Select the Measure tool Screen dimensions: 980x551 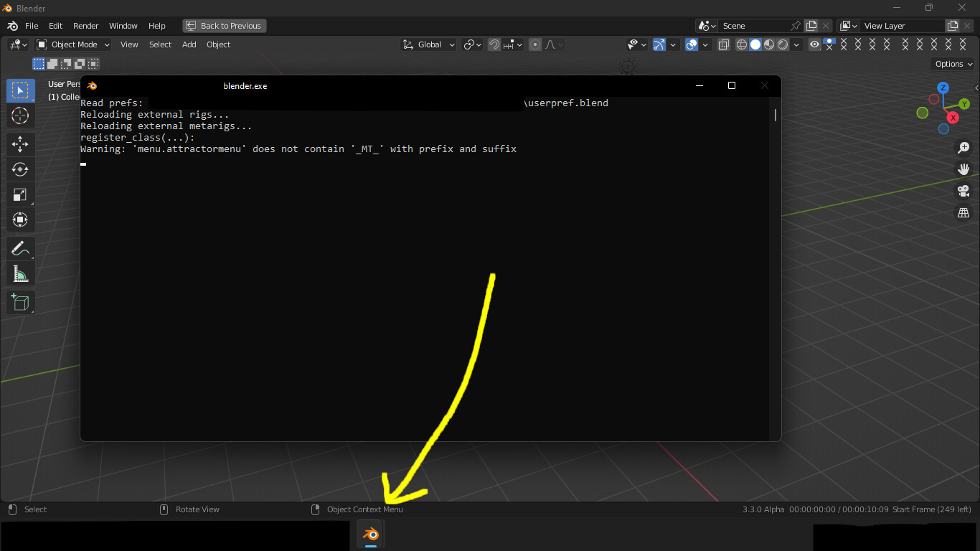[x=20, y=273]
